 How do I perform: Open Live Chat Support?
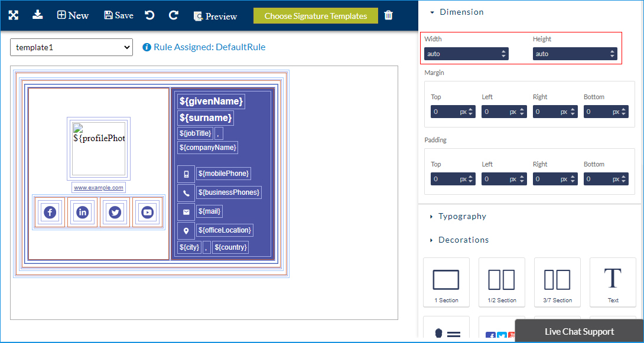579,331
